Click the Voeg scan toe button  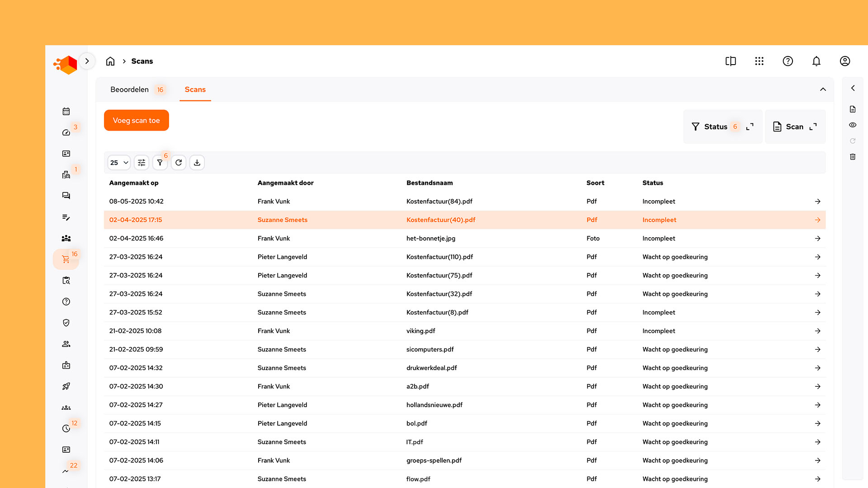[x=136, y=121]
